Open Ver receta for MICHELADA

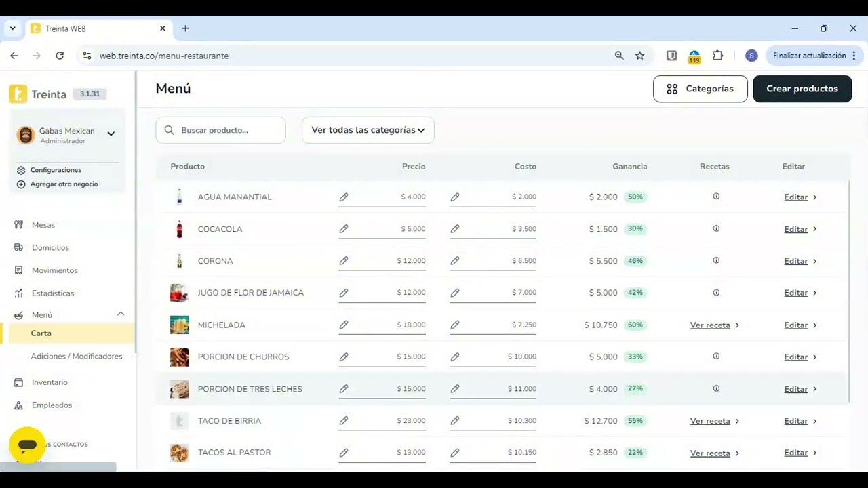click(x=715, y=325)
